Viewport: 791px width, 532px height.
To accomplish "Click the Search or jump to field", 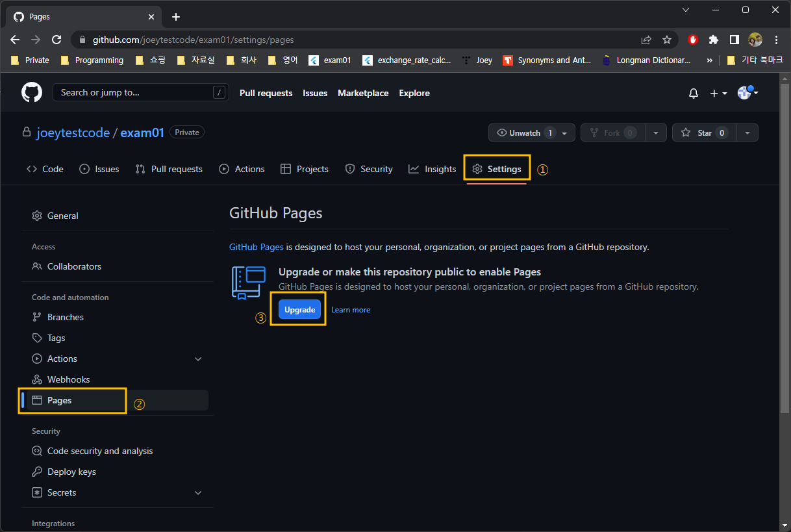I will point(141,92).
